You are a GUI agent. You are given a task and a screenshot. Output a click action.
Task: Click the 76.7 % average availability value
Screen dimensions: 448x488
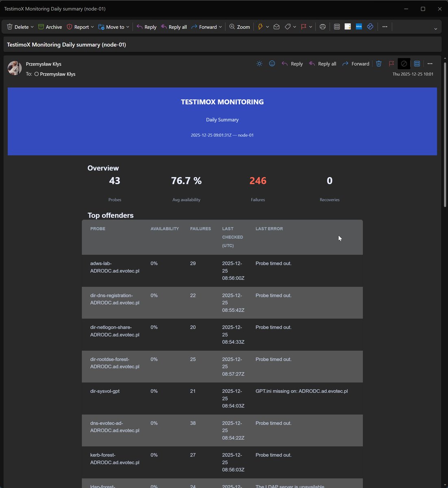pos(186,181)
